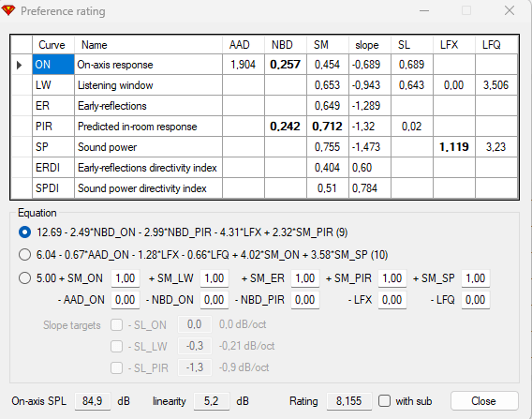Click 'Sound power directivity index' name cell

coord(148,188)
